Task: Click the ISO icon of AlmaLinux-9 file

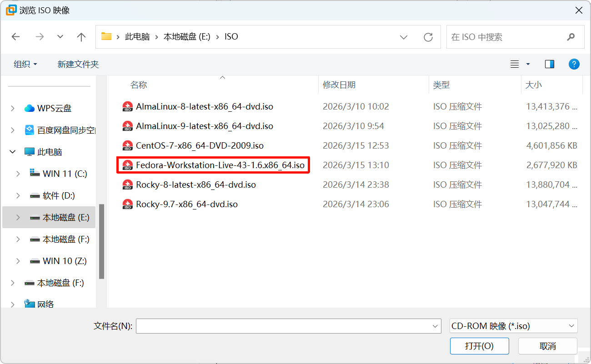Action: click(x=127, y=126)
